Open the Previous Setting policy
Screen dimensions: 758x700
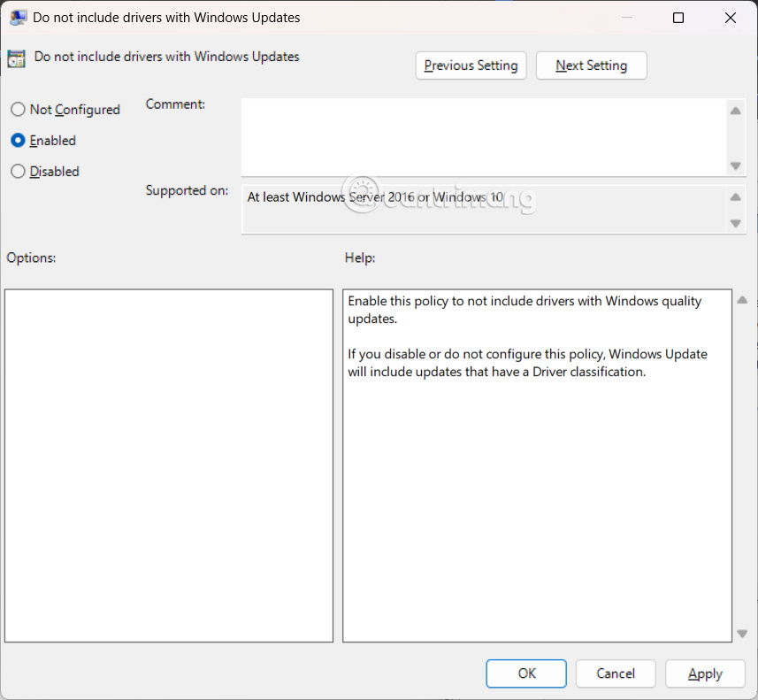(x=471, y=65)
